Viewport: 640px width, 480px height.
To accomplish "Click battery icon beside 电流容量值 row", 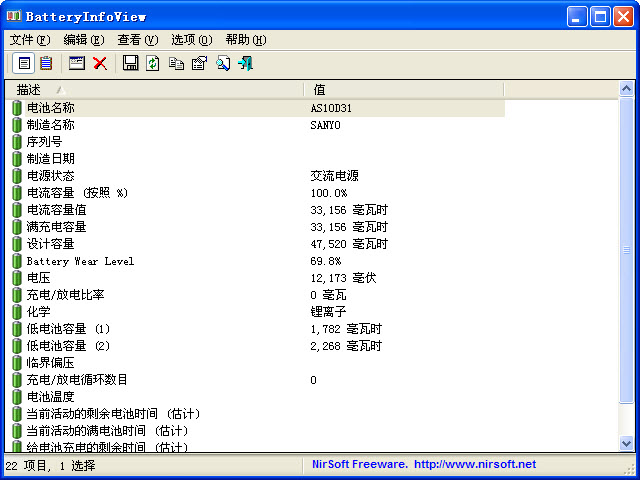I will [17, 210].
